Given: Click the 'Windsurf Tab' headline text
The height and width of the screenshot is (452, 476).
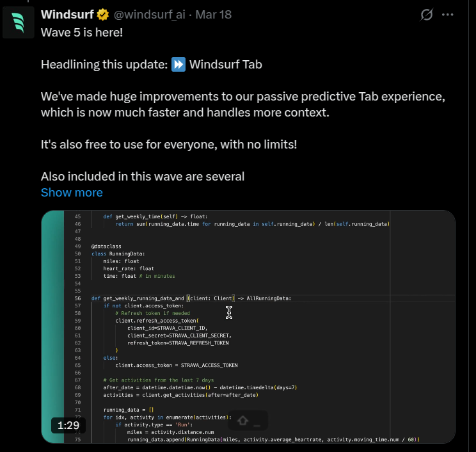Looking at the screenshot, I should tap(226, 65).
